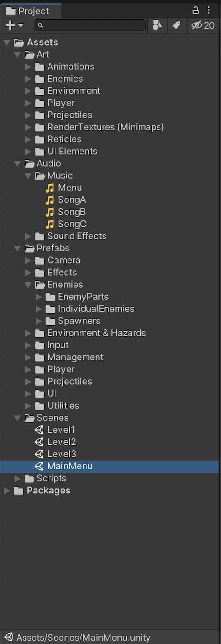Collapse the Enemies prefabs folder
221x644 pixels.
pos(28,285)
